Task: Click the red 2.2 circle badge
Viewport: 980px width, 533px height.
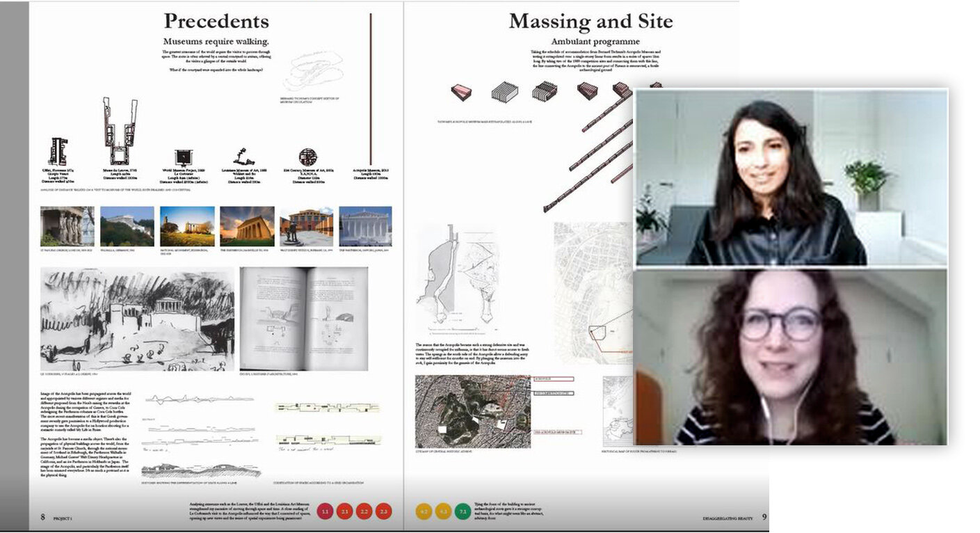Action: 364,511
